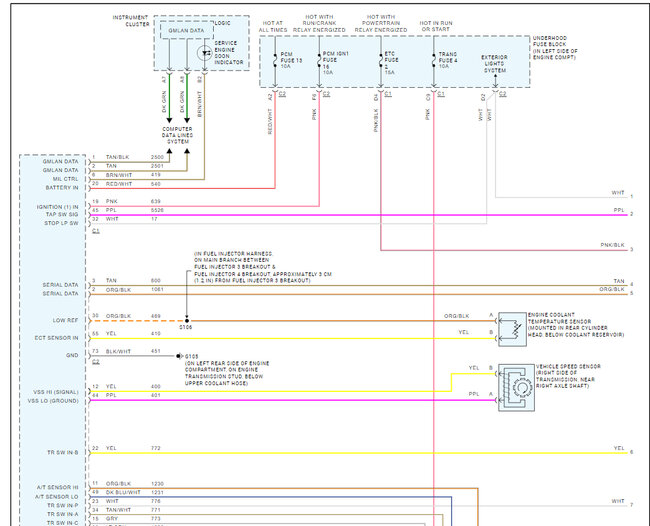
Task: Click the VSS HI (SIGNAL) pin label
Action: point(56,392)
